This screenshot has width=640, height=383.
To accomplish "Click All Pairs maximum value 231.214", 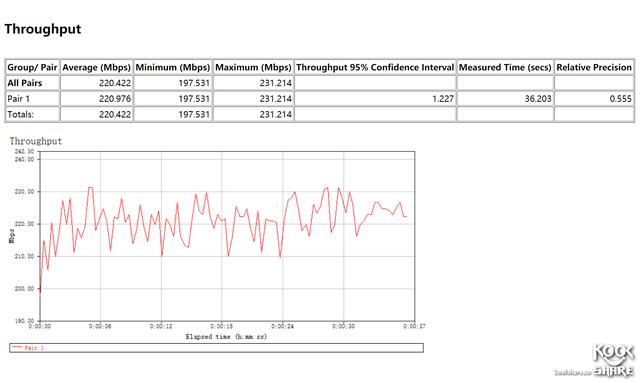I will [x=276, y=83].
